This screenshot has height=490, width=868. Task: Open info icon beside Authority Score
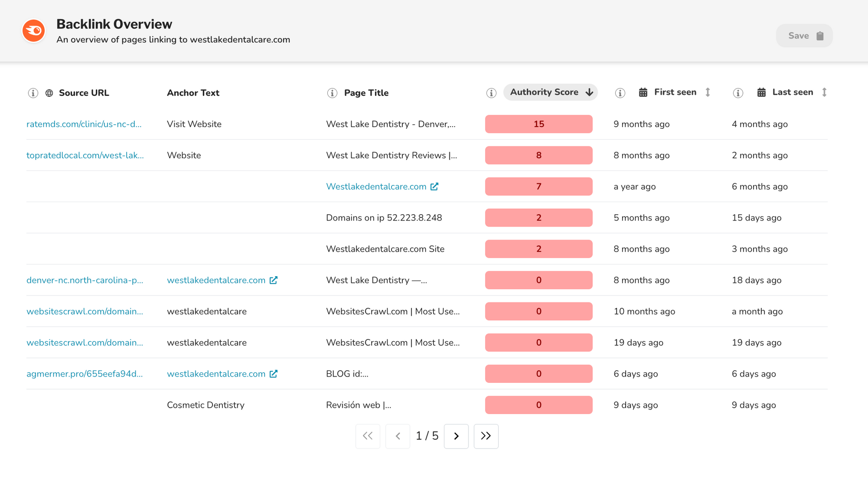click(491, 93)
